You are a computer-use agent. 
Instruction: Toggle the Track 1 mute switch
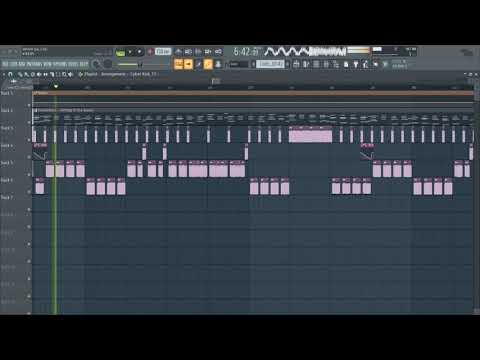[x=29, y=105]
